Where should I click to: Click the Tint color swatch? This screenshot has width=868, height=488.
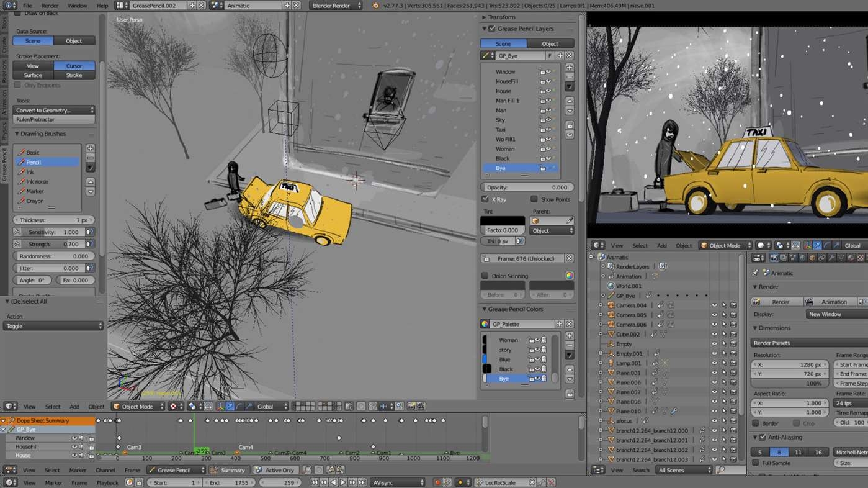[503, 221]
